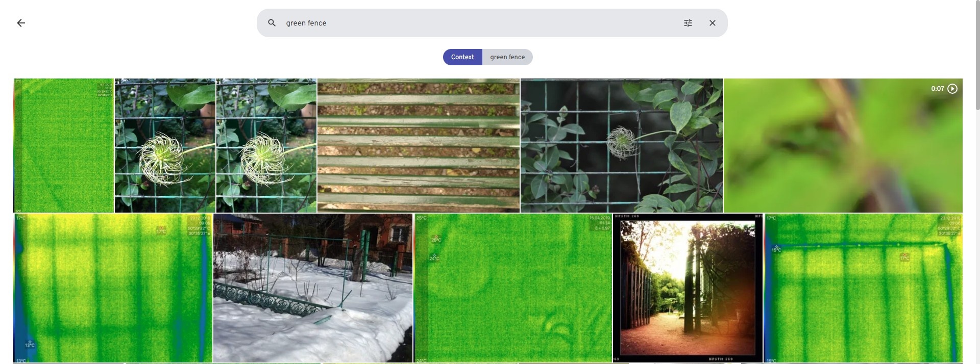Click the search magnifier icon
Screen dimensions: 980x364
[x=272, y=23]
